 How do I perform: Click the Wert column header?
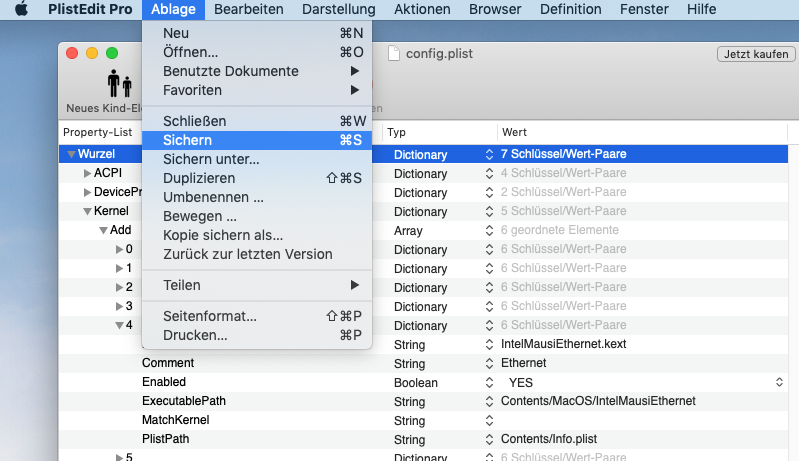[514, 132]
